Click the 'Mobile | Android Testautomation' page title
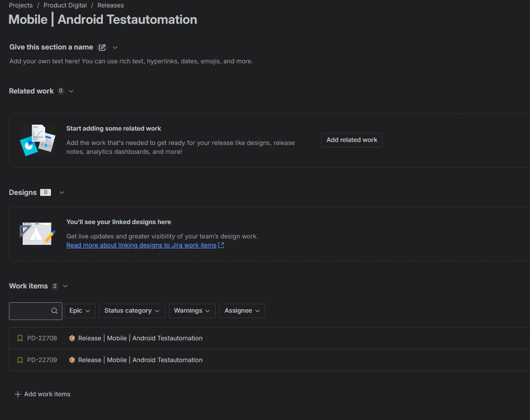Viewport: 530px width, 420px height. (x=103, y=20)
